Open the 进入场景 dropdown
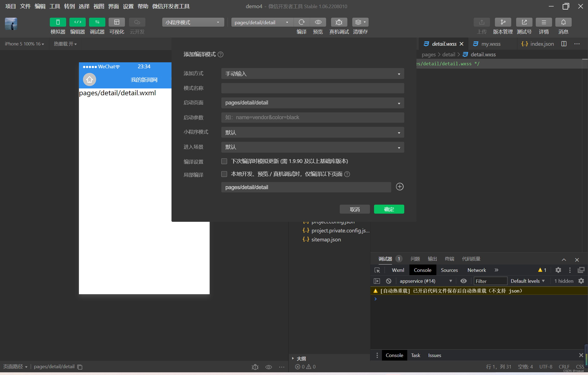Image resolution: width=588 pixels, height=375 pixels. tap(312, 147)
